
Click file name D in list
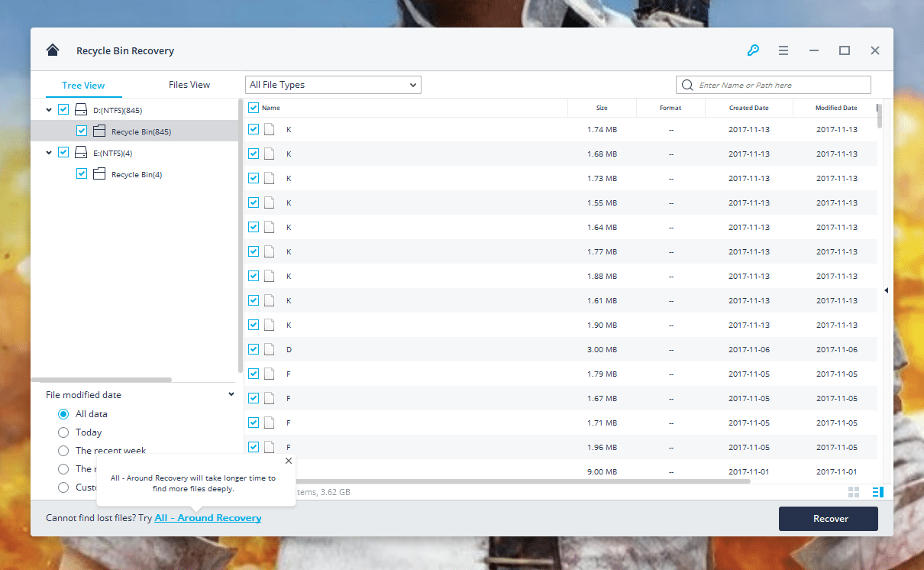pyautogui.click(x=289, y=349)
